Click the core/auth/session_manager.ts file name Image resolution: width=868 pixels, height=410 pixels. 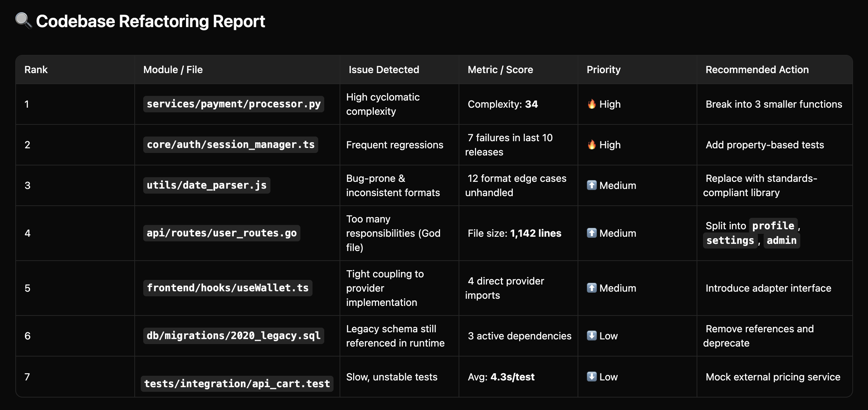231,145
